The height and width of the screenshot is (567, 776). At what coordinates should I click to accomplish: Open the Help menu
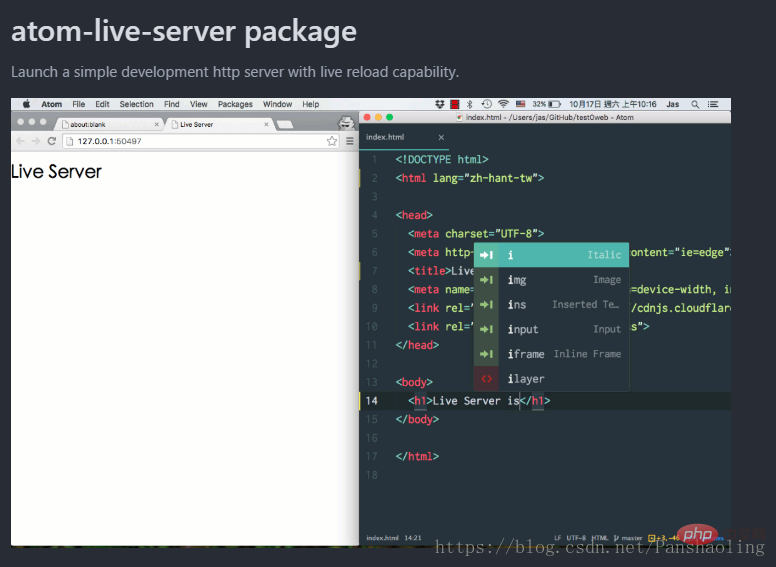pyautogui.click(x=310, y=104)
